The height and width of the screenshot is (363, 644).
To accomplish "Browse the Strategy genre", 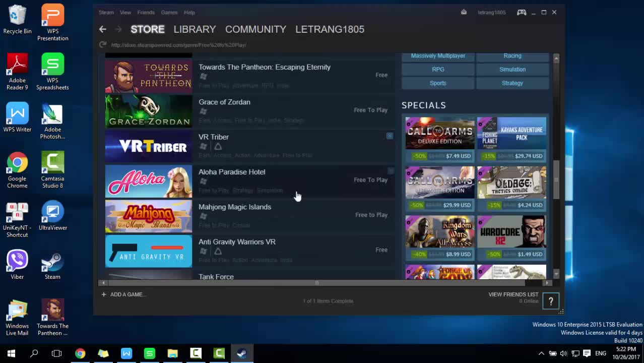I will [x=512, y=83].
